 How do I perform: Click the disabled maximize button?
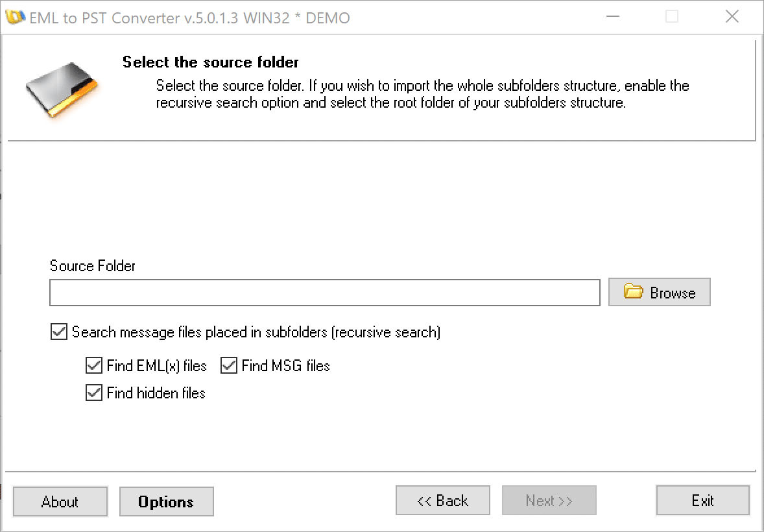[x=672, y=17]
